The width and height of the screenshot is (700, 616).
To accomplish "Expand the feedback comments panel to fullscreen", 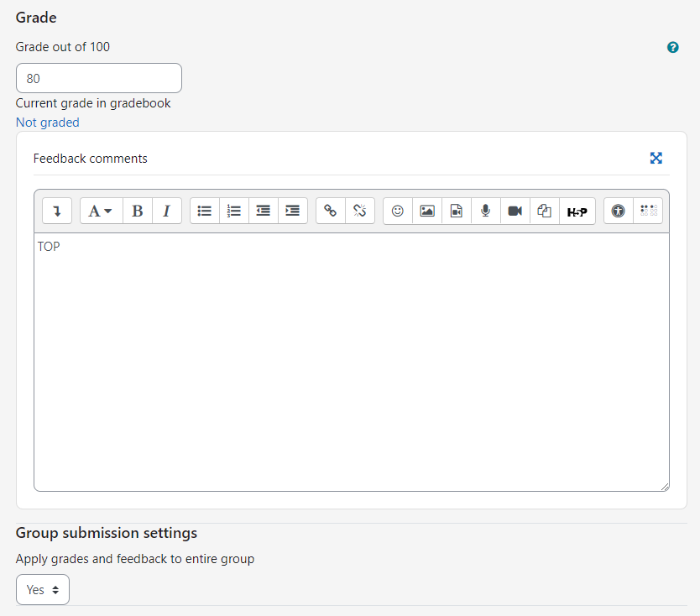I will point(656,158).
